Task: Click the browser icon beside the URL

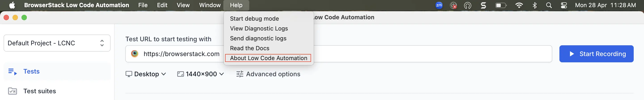Action: (134, 54)
